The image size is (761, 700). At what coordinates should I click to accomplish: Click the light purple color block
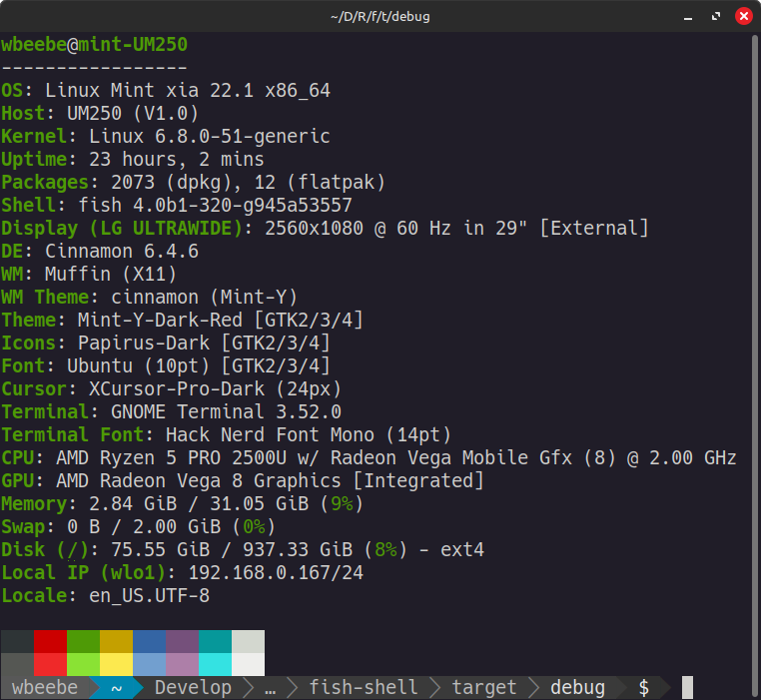[183, 664]
